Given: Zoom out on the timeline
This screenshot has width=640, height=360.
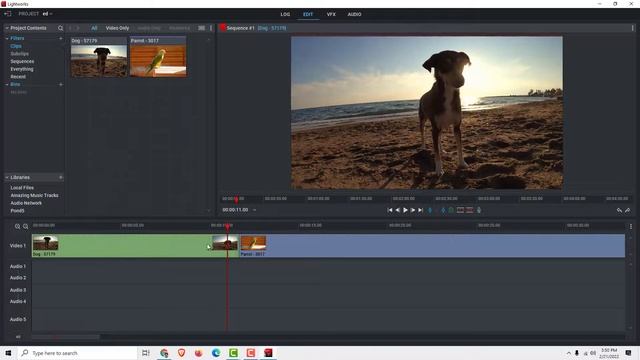Looking at the screenshot, I should click(25, 227).
